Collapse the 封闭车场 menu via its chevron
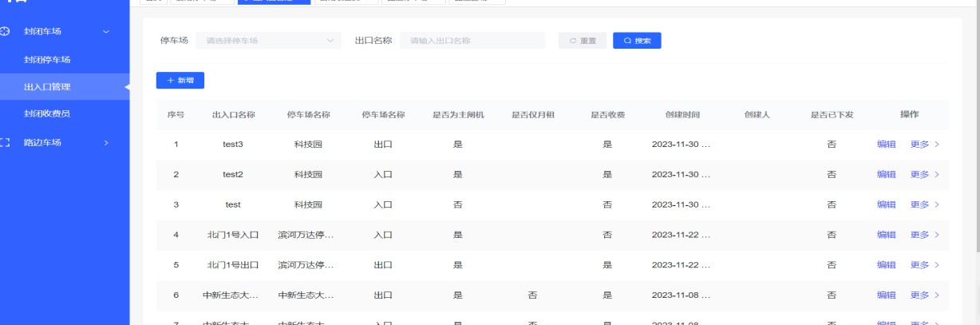This screenshot has height=325, width=980. click(x=106, y=31)
